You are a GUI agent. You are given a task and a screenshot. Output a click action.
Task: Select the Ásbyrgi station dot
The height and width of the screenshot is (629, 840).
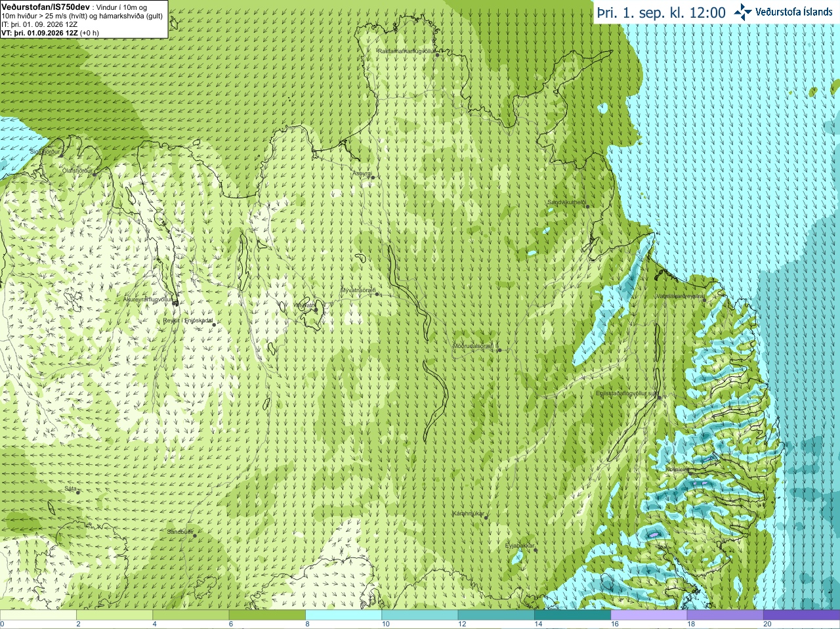point(372,177)
